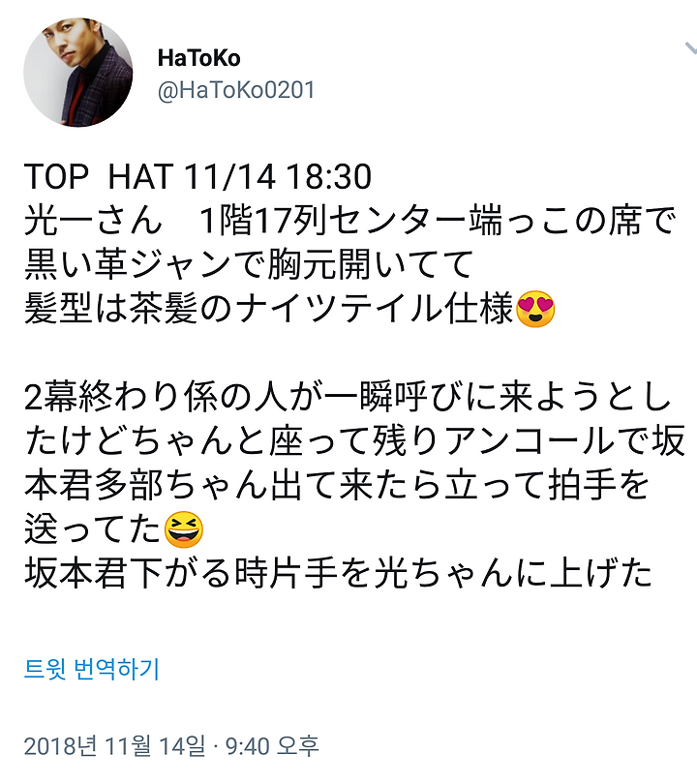
Task: Click the 送ってた text before emoji
Action: (92, 529)
